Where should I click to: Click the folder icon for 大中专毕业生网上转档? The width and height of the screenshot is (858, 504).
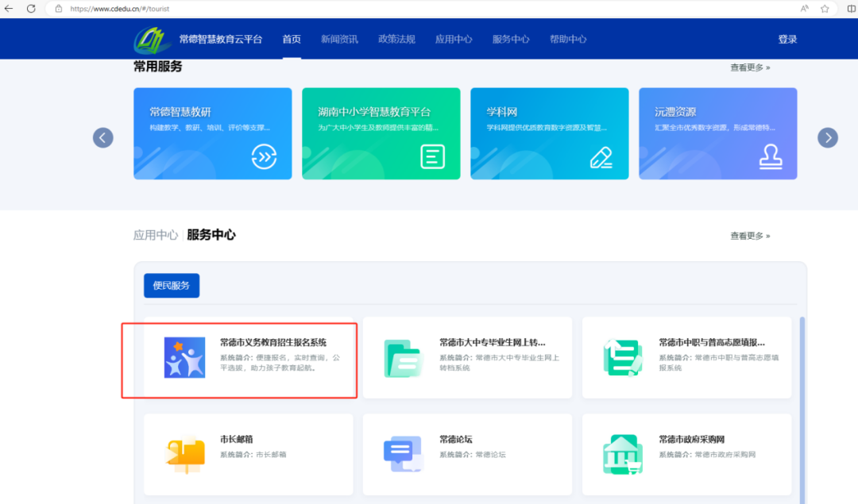pyautogui.click(x=404, y=358)
